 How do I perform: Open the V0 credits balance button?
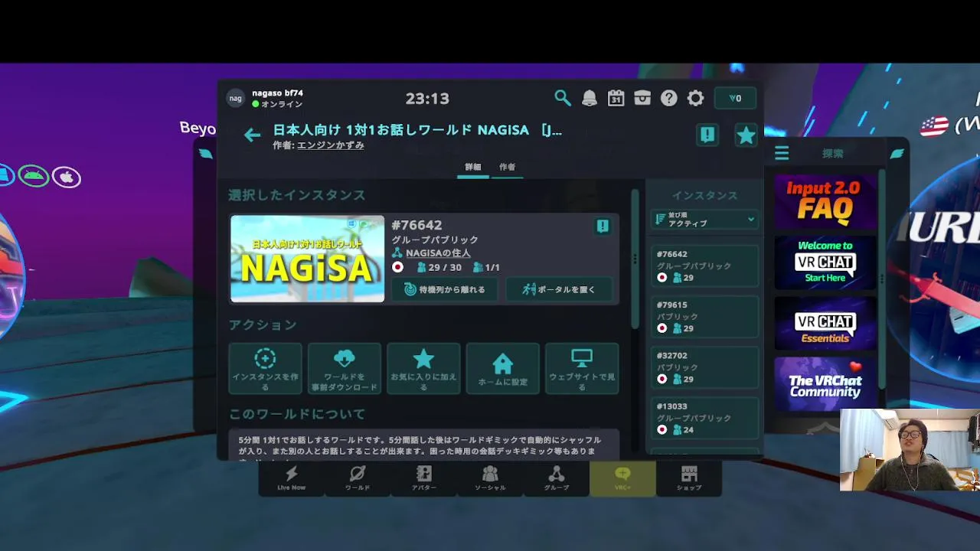click(735, 98)
